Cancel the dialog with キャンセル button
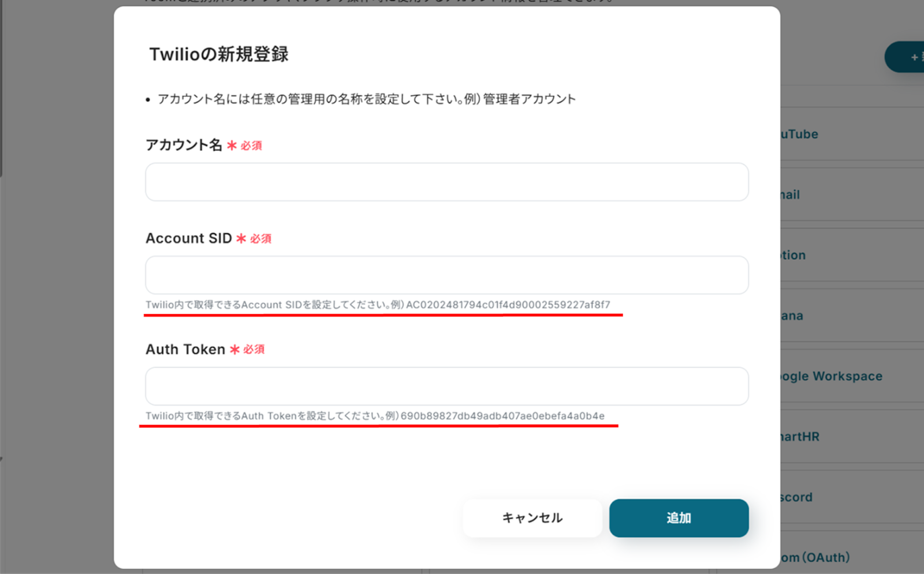 point(532,518)
